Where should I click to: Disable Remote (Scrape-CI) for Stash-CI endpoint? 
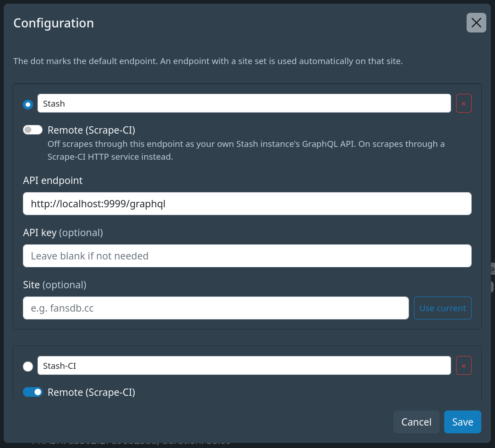click(33, 392)
